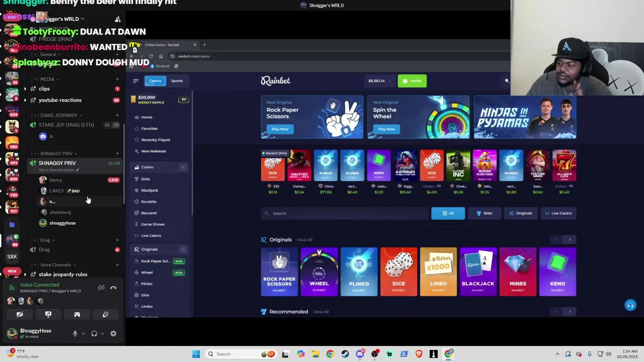644x362 pixels.
Task: Open the Facebook bookmark
Action: point(160,66)
